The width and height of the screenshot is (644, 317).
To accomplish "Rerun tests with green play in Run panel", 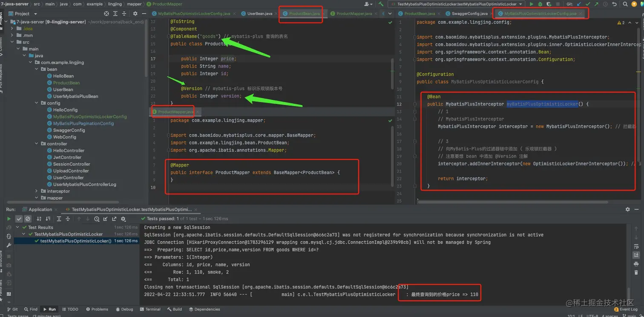I will [9, 219].
